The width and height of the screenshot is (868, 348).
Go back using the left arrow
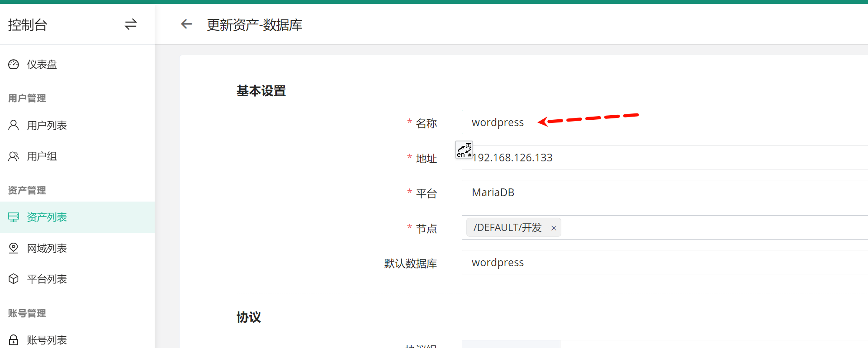[x=186, y=24]
